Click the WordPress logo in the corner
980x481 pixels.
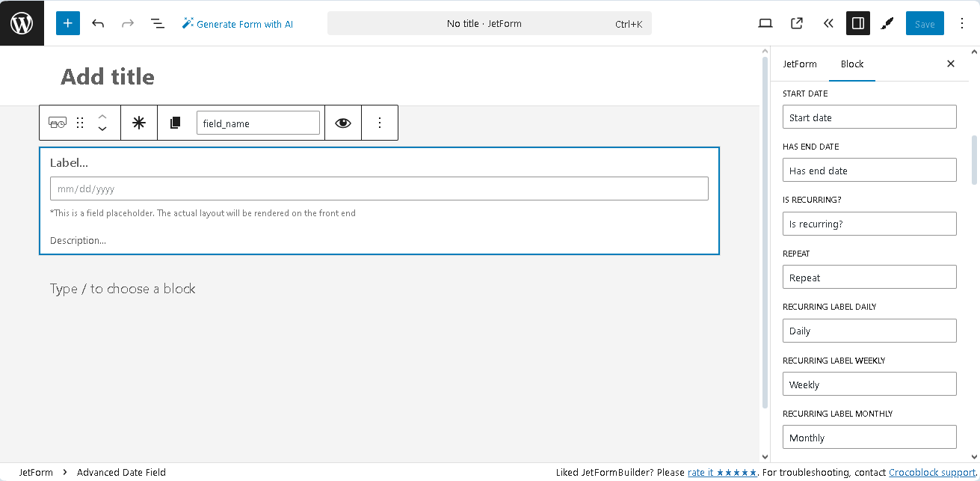tap(22, 22)
